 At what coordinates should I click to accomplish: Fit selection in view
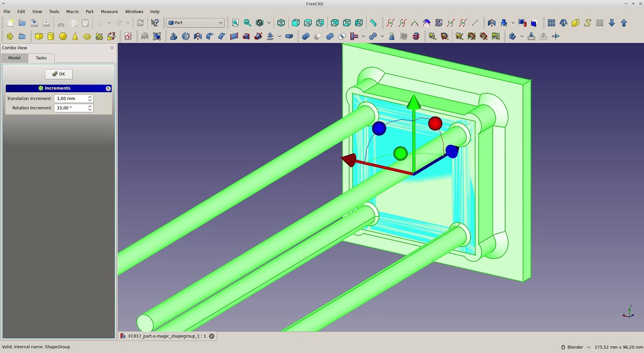tap(248, 23)
